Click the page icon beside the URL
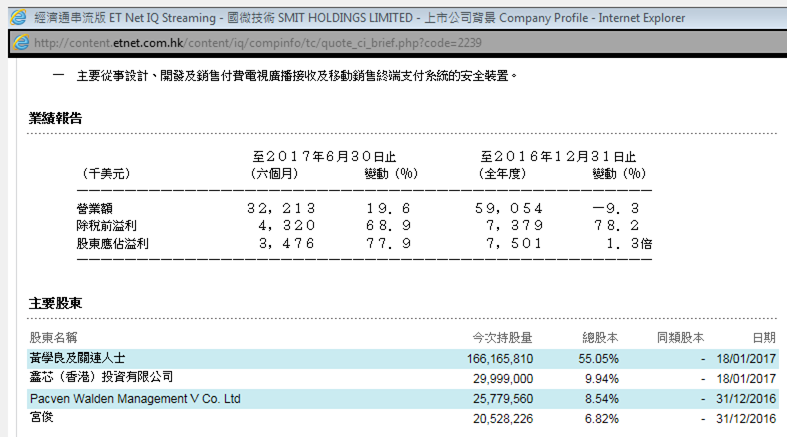This screenshot has width=787, height=437. (x=21, y=43)
